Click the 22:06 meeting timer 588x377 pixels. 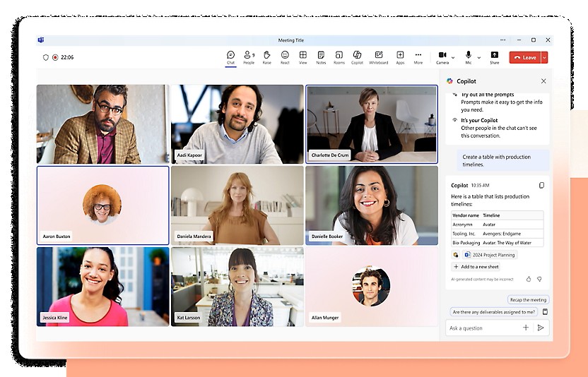(67, 57)
